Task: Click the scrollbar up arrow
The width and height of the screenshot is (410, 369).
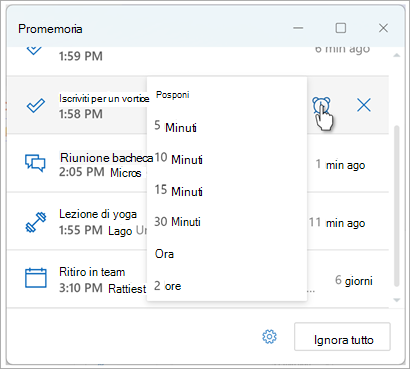Action: pos(397,55)
